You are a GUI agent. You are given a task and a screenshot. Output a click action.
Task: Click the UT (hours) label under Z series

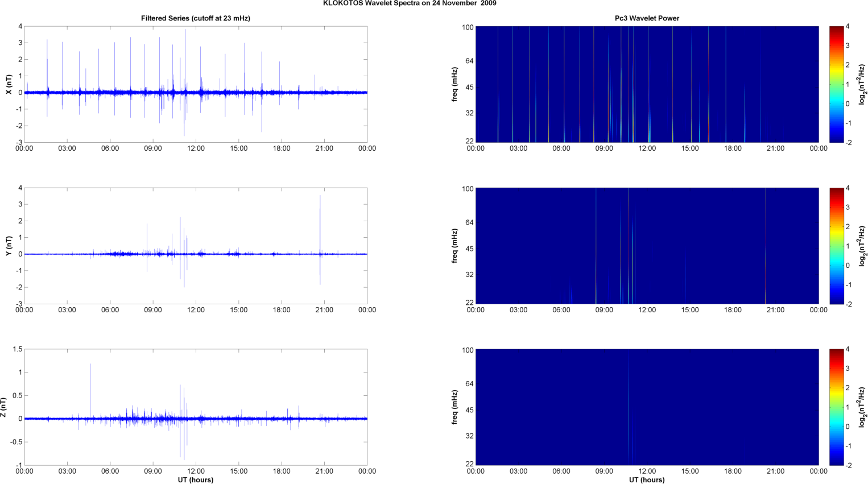(x=195, y=479)
